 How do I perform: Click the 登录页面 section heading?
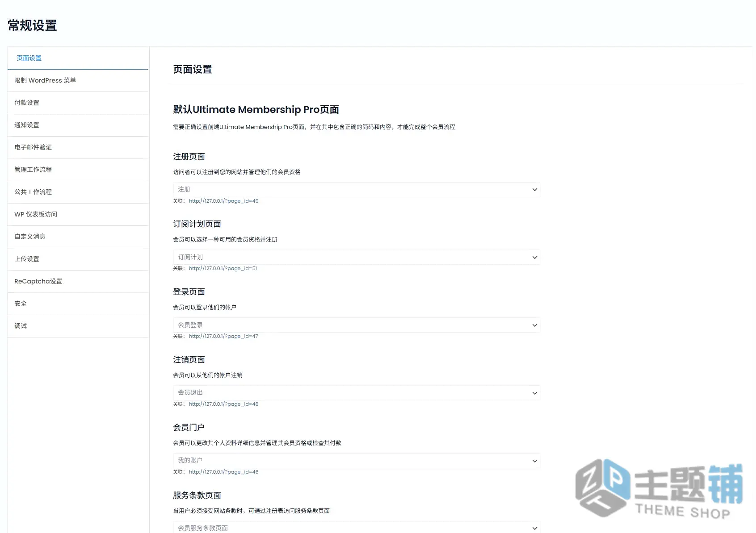click(189, 292)
